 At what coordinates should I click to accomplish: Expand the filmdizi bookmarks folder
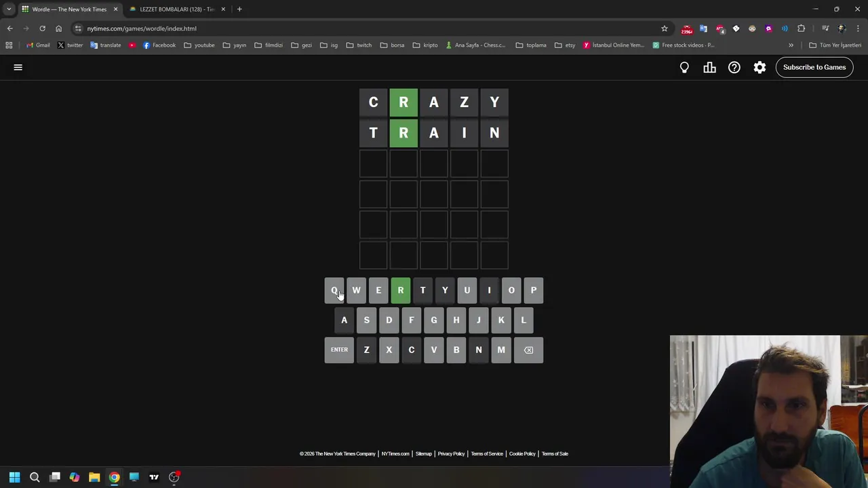pyautogui.click(x=269, y=45)
